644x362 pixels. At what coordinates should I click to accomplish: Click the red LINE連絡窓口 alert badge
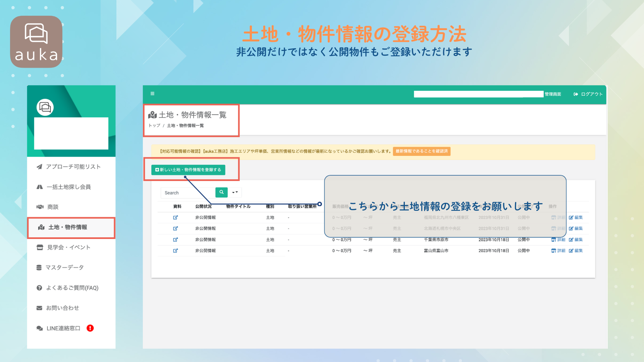coord(90,328)
